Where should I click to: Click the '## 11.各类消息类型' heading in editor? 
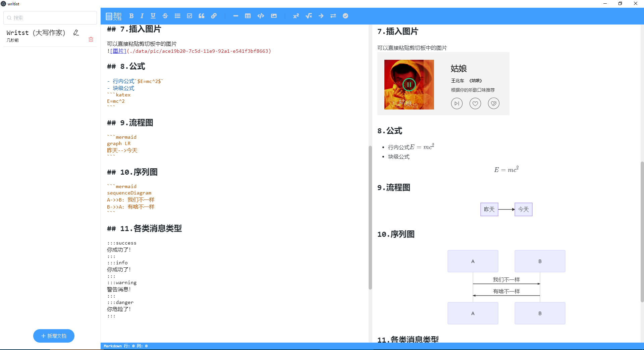pos(144,228)
